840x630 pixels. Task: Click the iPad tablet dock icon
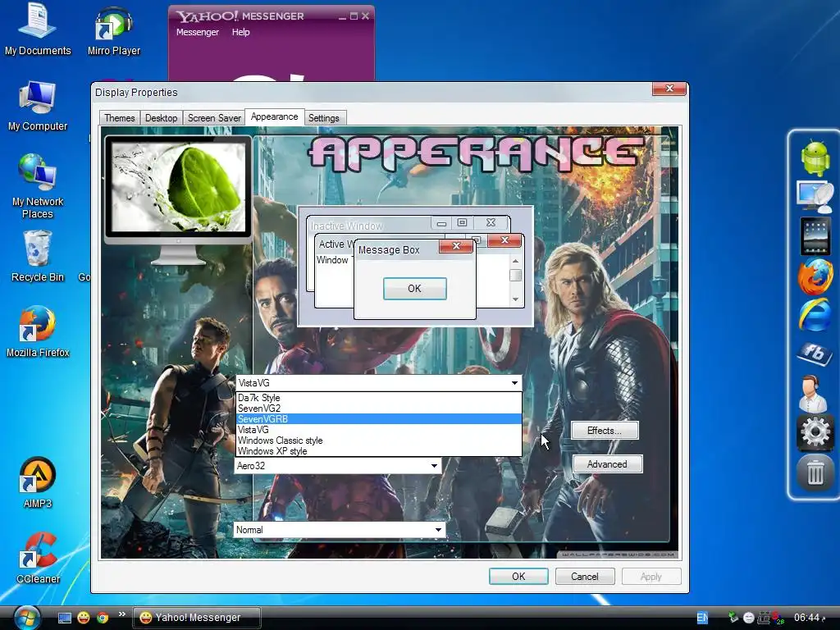point(815,235)
